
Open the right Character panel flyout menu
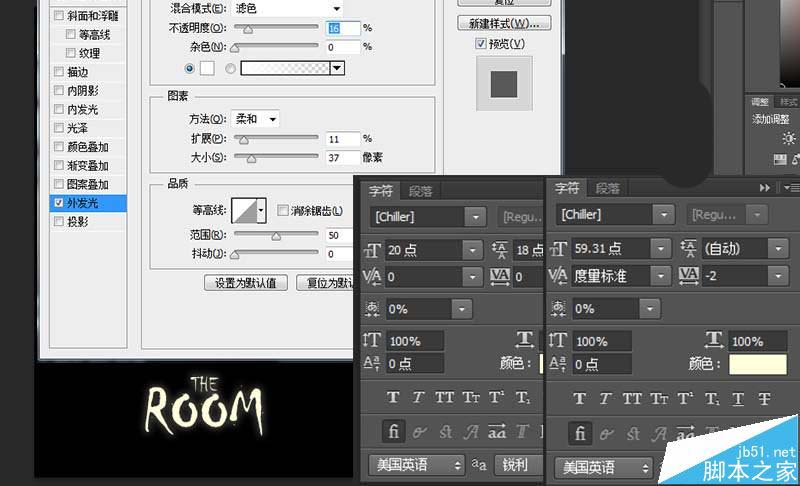(791, 188)
